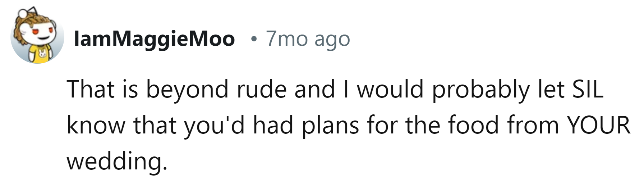The image size is (644, 191).
Task: Click the word "beyond" in the comment
Action: point(187,89)
